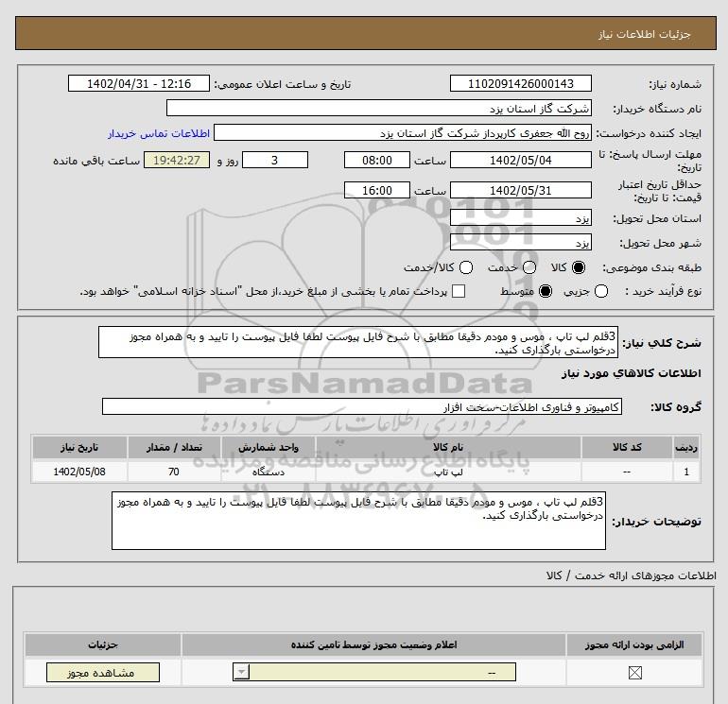Click the واحد شمارش column header

click(268, 447)
